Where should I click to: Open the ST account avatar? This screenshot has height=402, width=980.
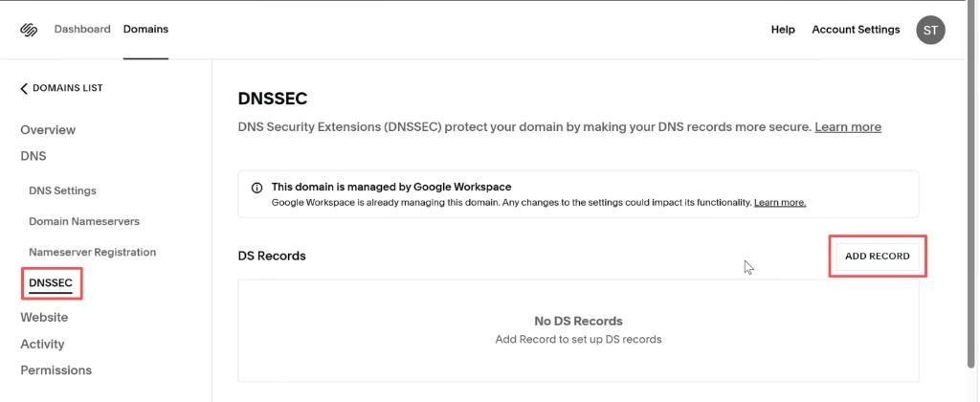(930, 30)
